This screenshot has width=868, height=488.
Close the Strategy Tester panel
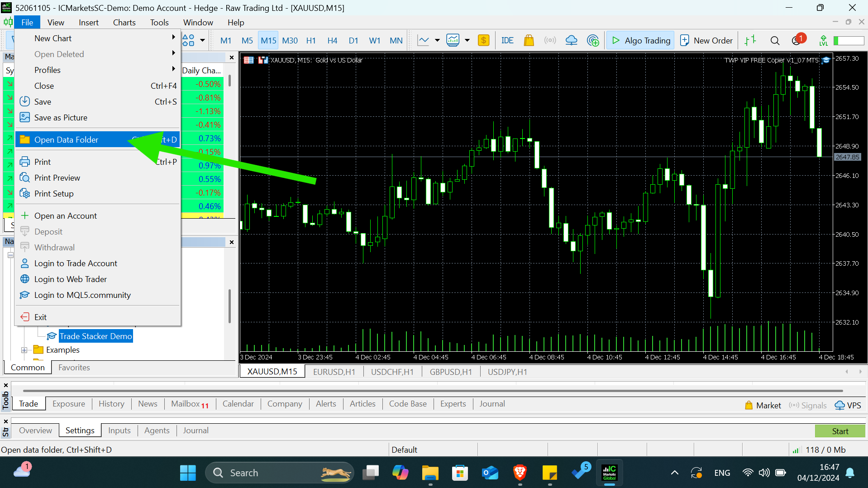pos(6,421)
